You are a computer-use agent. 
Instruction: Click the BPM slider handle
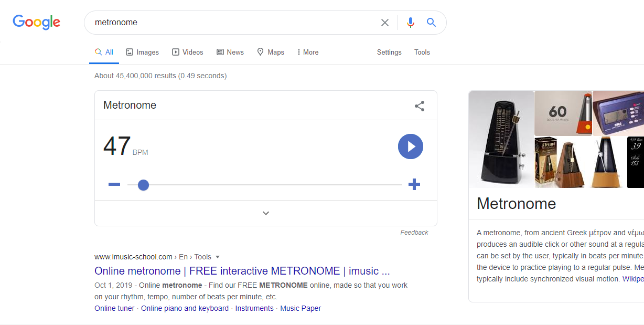pyautogui.click(x=143, y=185)
